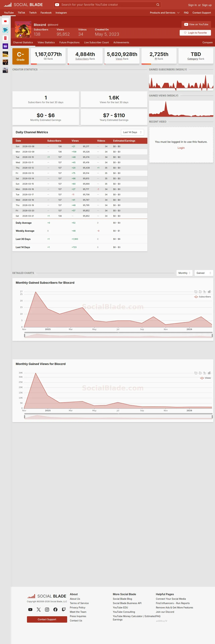Image resolution: width=215 pixels, height=644 pixels.
Task: Open the Gained chart type dropdown
Action: 204,273
